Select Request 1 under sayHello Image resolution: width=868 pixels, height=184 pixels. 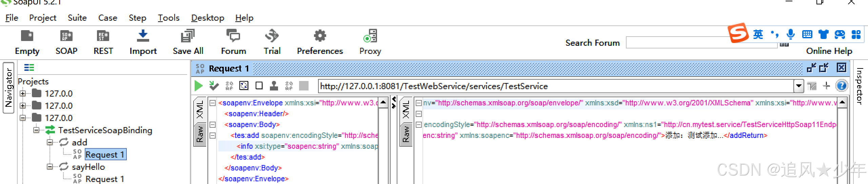coord(105,179)
